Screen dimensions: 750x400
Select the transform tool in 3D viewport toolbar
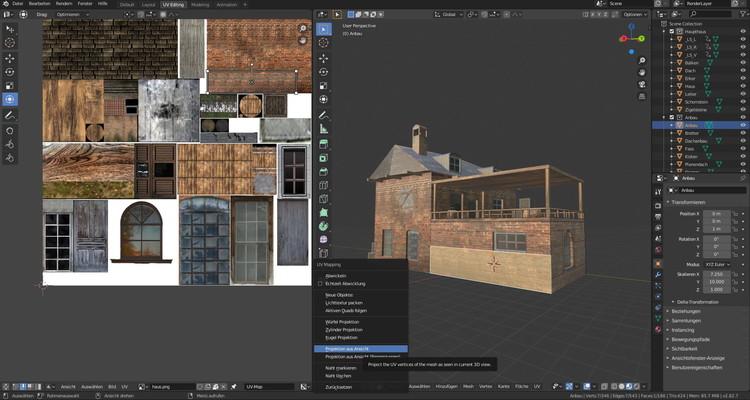click(x=323, y=99)
